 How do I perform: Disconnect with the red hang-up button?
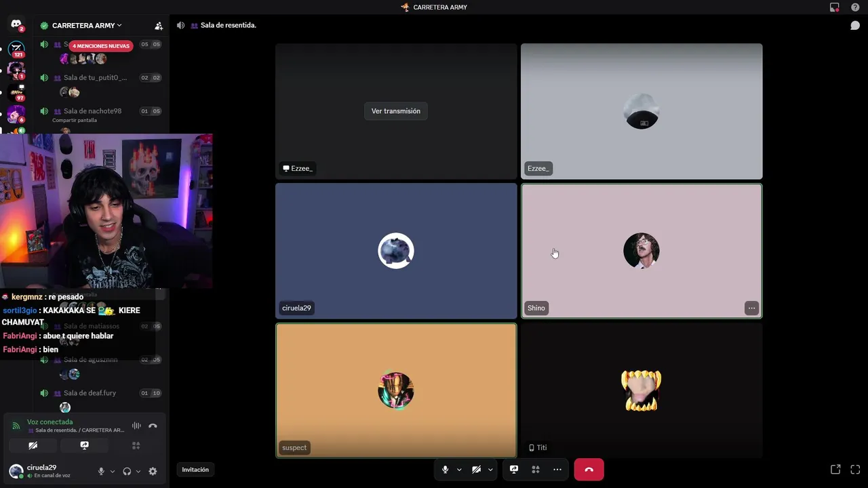point(589,470)
